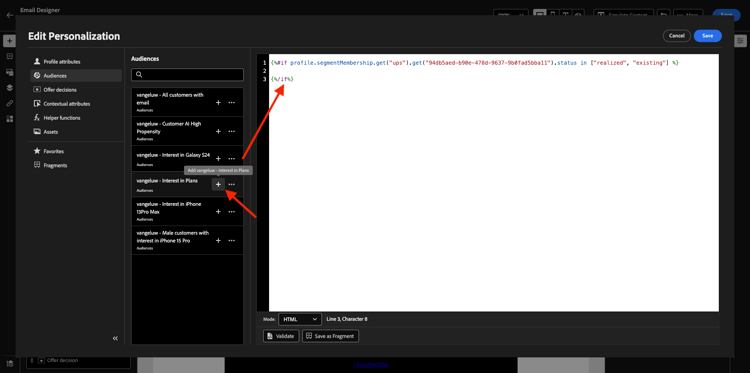Add 'Interest in iPhone 13Pro Max' audience

coord(218,211)
